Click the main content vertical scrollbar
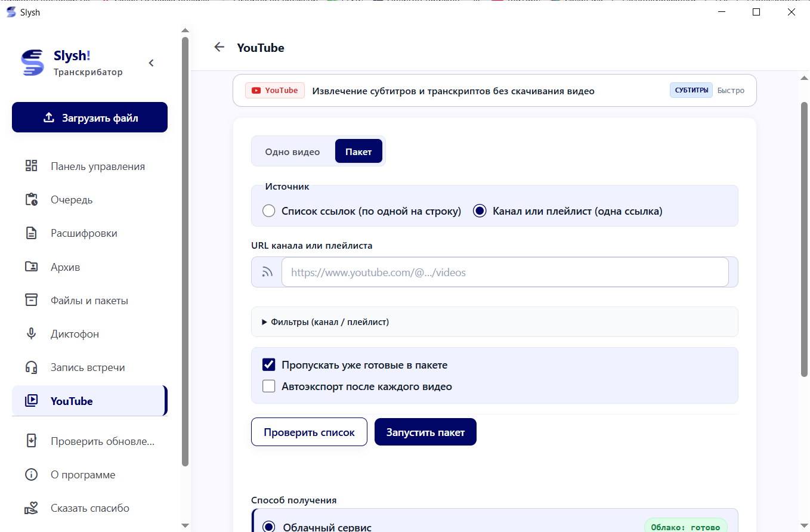This screenshot has width=810, height=532. [x=804, y=239]
